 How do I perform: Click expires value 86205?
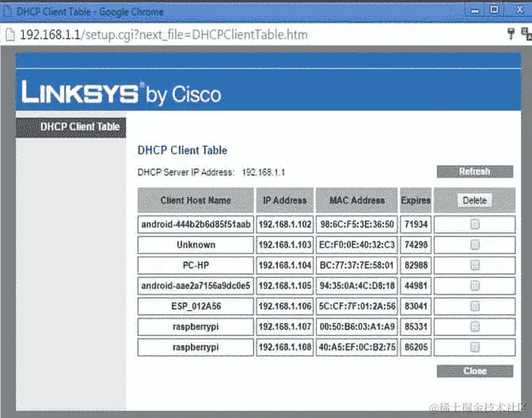tap(416, 347)
